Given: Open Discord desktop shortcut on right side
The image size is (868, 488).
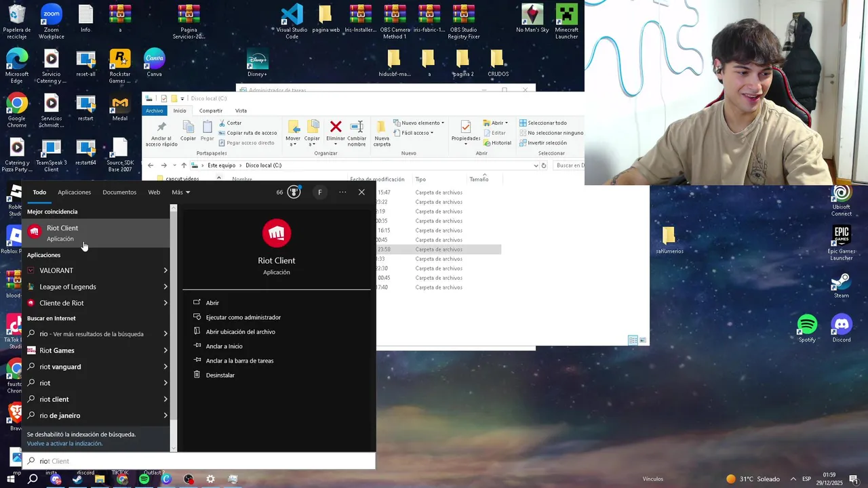Looking at the screenshot, I should [x=842, y=329].
